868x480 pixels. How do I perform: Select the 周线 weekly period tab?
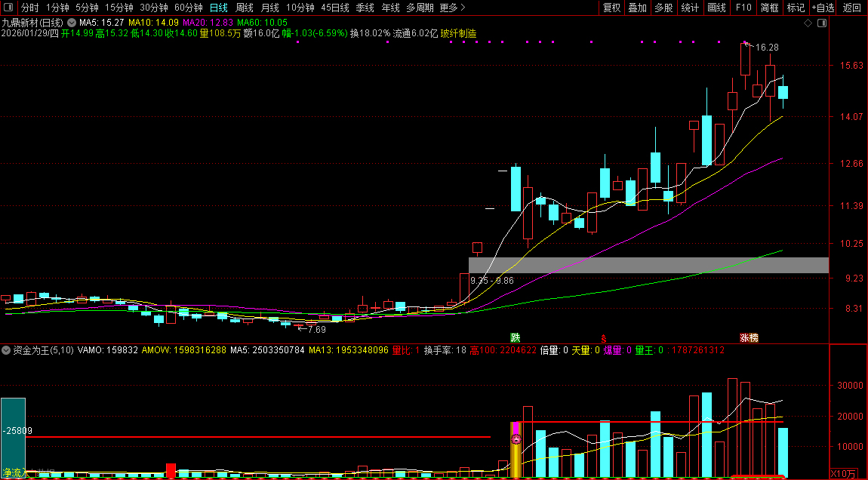click(x=244, y=8)
